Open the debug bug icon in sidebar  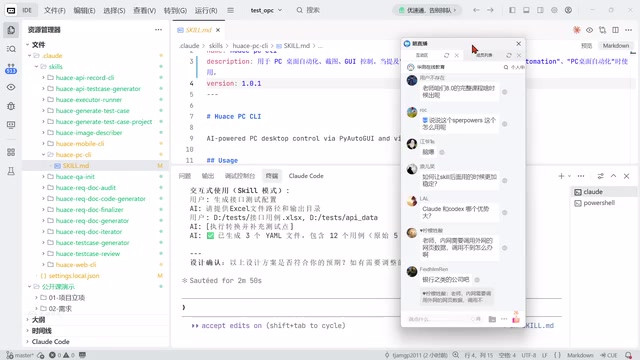tap(11, 106)
